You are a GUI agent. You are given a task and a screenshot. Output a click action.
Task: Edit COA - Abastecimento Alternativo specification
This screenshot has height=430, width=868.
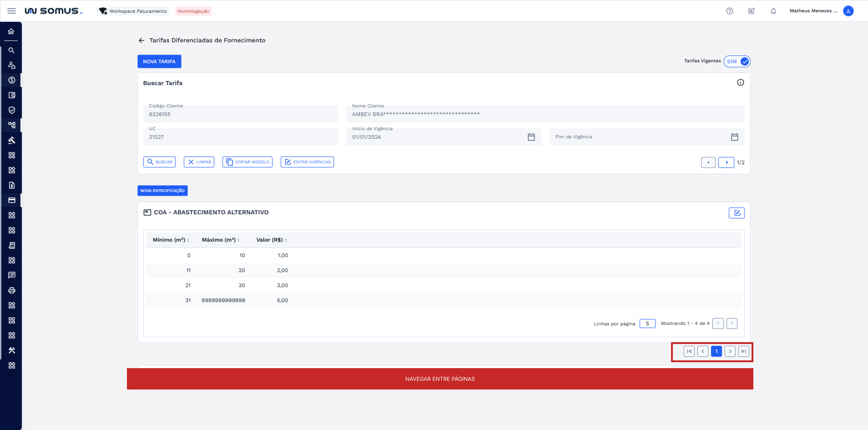coord(737,213)
